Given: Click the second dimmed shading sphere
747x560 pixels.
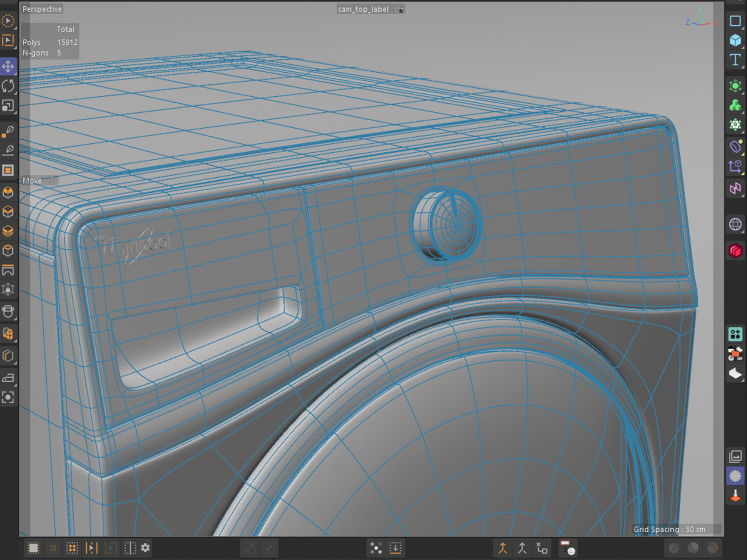Looking at the screenshot, I should (x=693, y=548).
